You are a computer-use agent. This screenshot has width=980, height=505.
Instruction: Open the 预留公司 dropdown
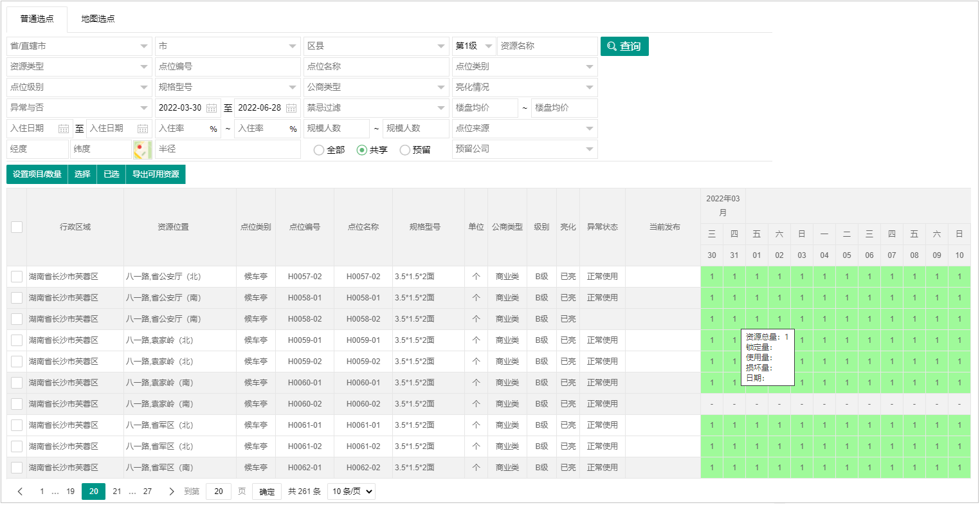pos(525,149)
